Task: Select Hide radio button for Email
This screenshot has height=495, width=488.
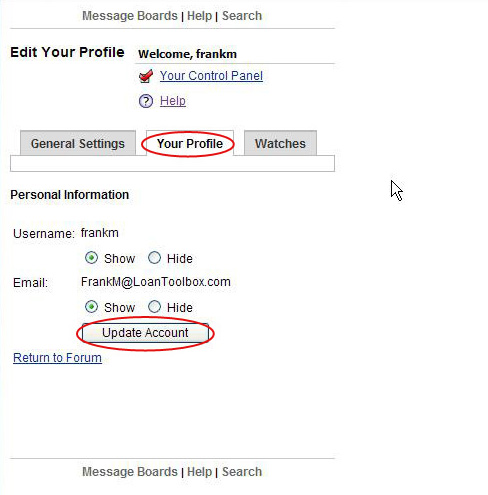Action: click(x=154, y=307)
